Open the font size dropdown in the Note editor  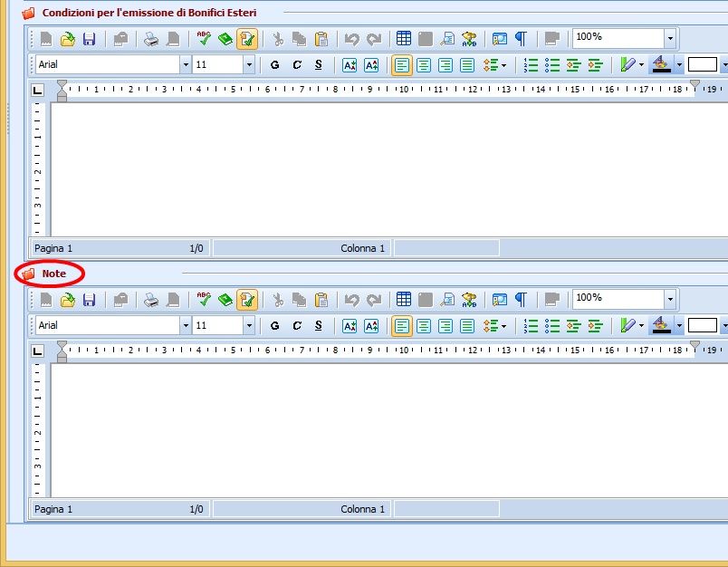(249, 326)
